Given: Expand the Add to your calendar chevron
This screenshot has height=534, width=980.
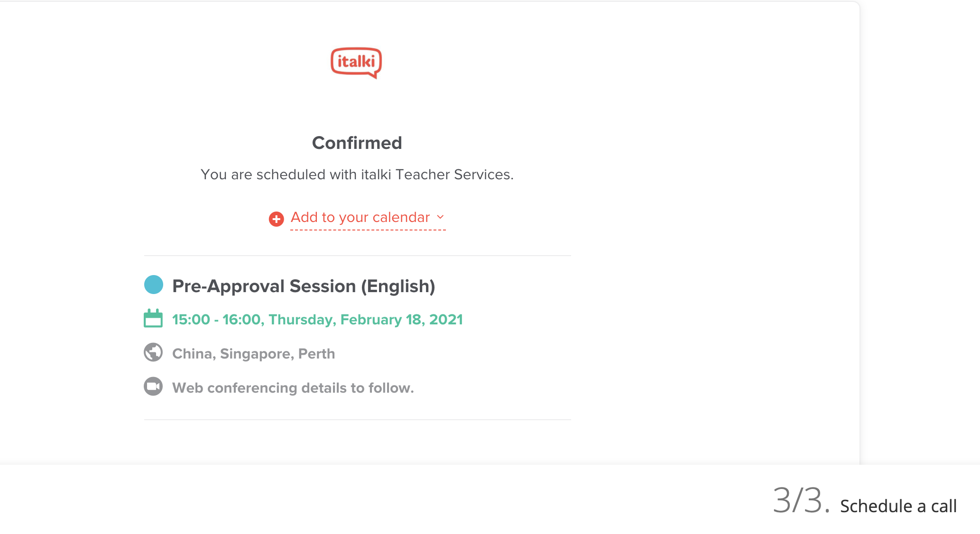Looking at the screenshot, I should pos(440,217).
